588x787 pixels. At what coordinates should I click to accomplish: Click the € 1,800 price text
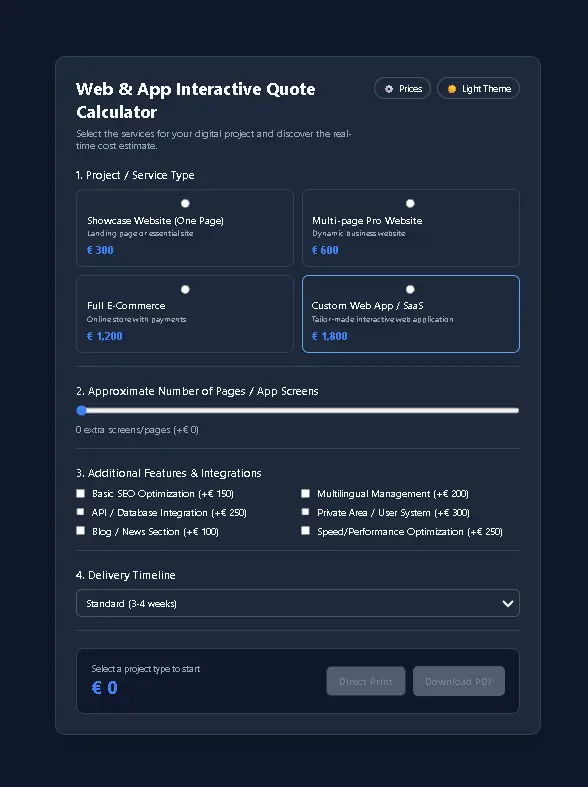330,336
